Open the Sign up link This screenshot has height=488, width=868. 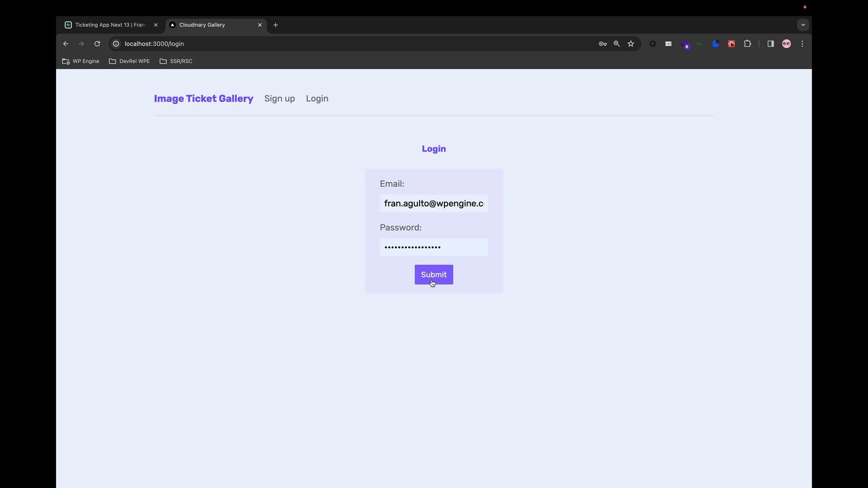pos(279,99)
